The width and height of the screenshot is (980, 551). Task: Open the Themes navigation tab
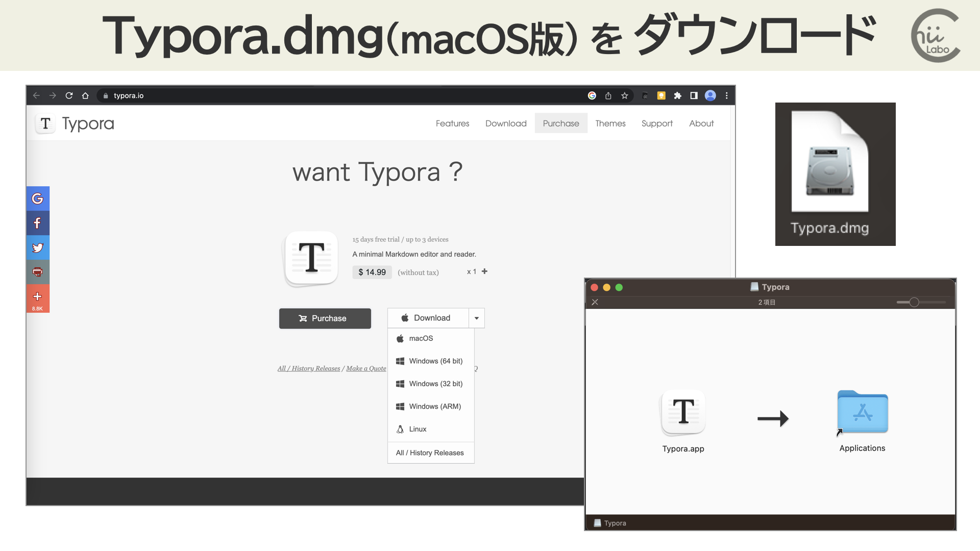click(610, 123)
